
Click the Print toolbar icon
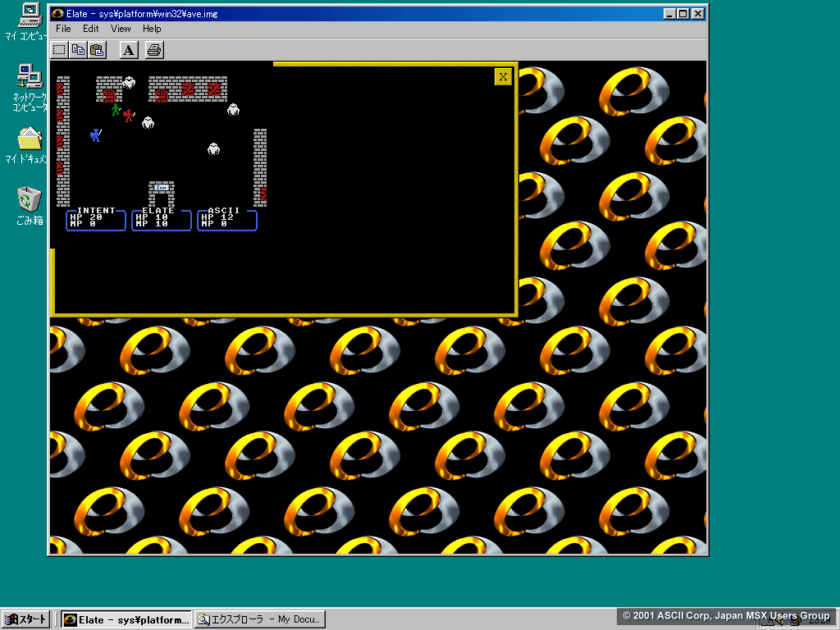(154, 50)
